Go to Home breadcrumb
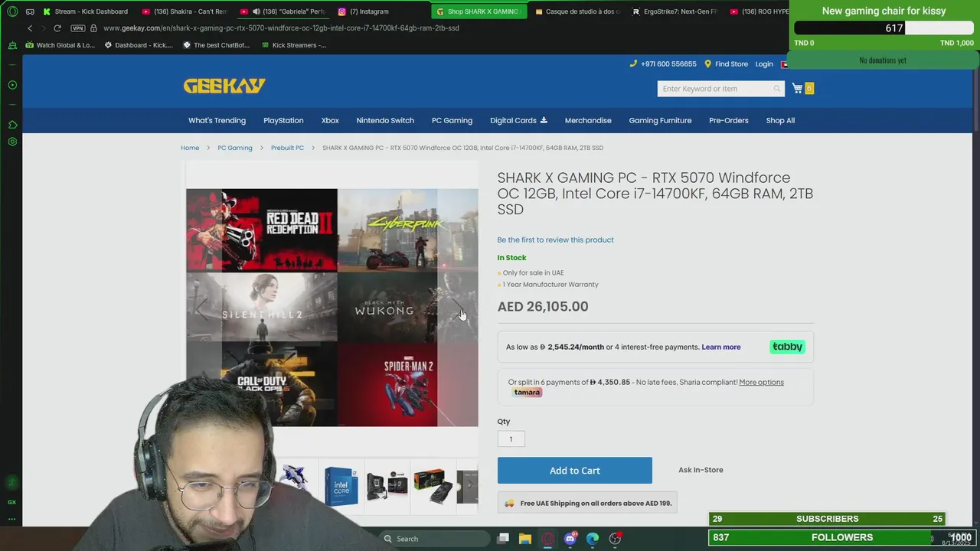Screen dimensions: 980x551 [x=190, y=148]
